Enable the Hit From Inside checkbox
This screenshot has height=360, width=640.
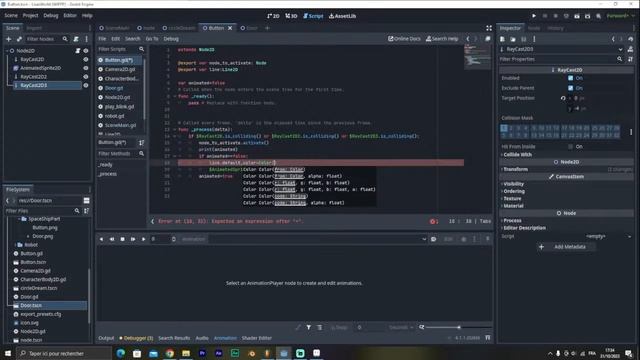coord(571,147)
